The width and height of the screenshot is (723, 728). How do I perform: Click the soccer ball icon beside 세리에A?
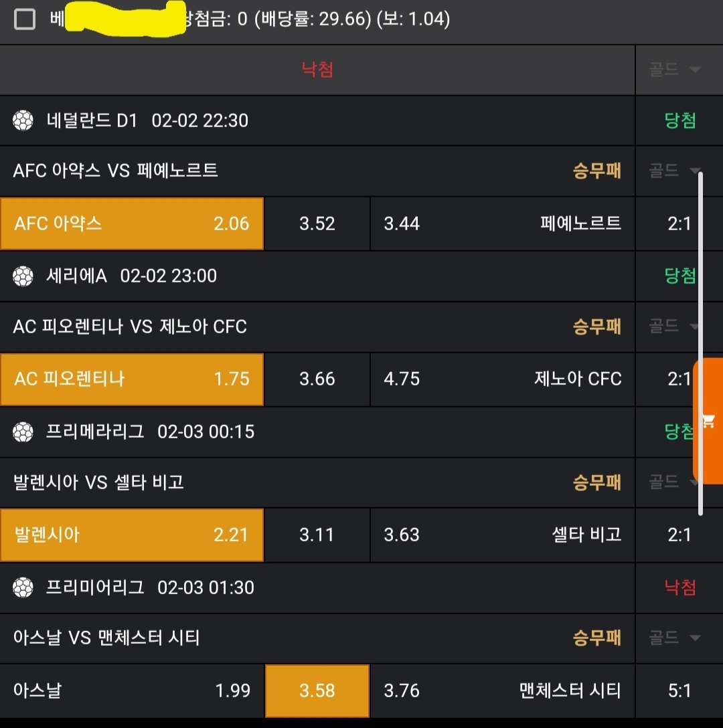23,276
